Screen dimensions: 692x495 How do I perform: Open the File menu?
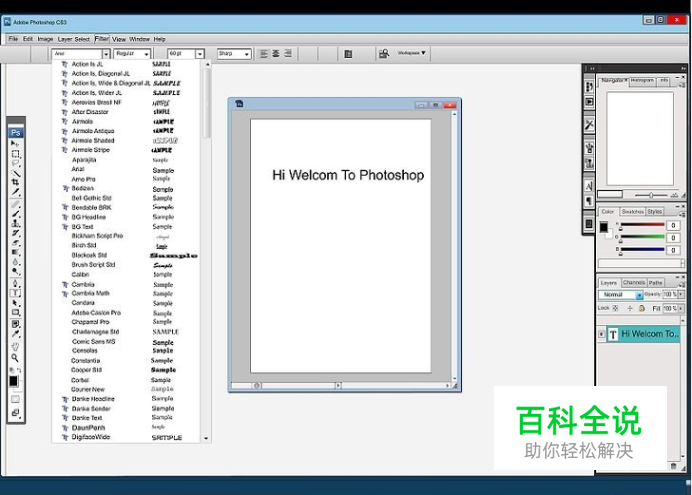(13, 39)
